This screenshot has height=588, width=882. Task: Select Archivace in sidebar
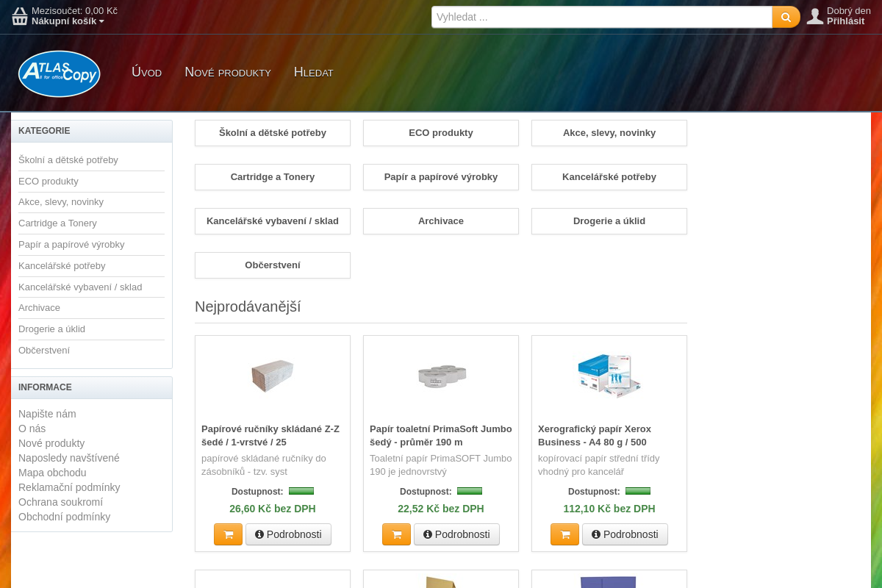coord(39,308)
